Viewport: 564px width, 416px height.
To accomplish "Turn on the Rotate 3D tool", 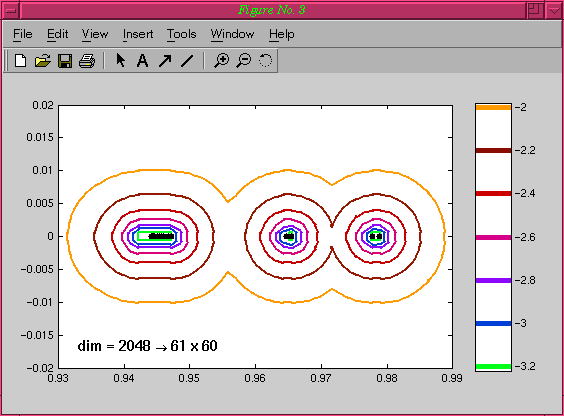I will tap(265, 60).
